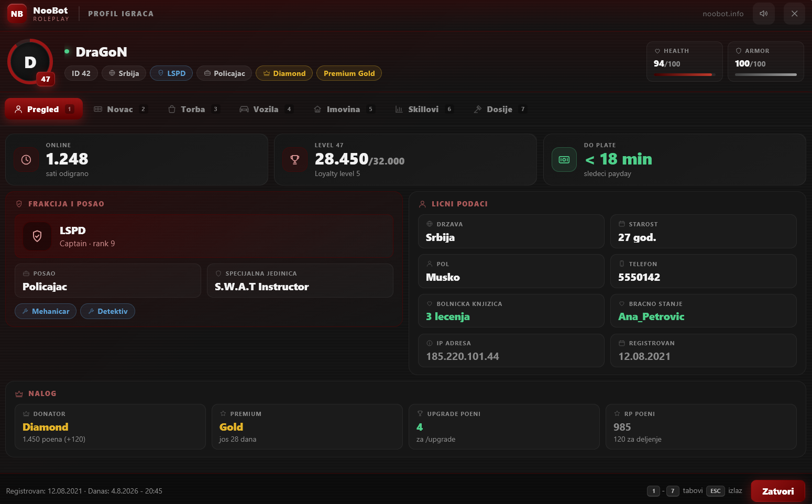Click the crown icon beside Nalog

pyautogui.click(x=19, y=393)
